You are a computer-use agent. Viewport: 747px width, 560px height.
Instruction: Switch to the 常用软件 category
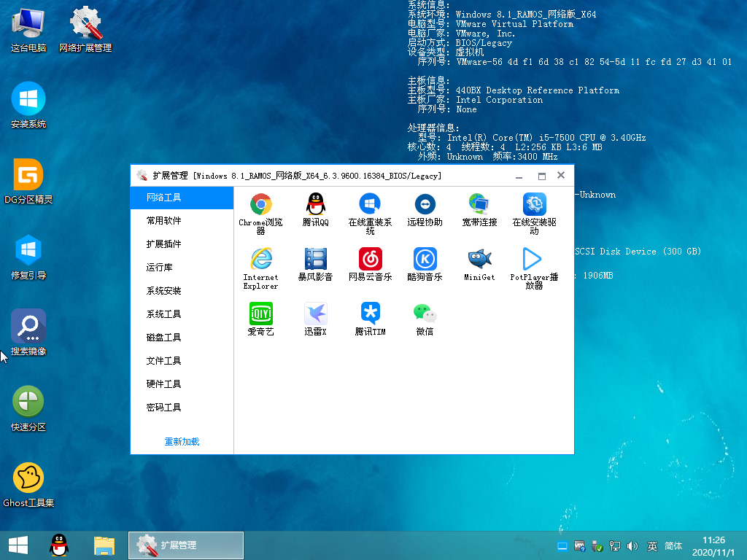click(182, 220)
